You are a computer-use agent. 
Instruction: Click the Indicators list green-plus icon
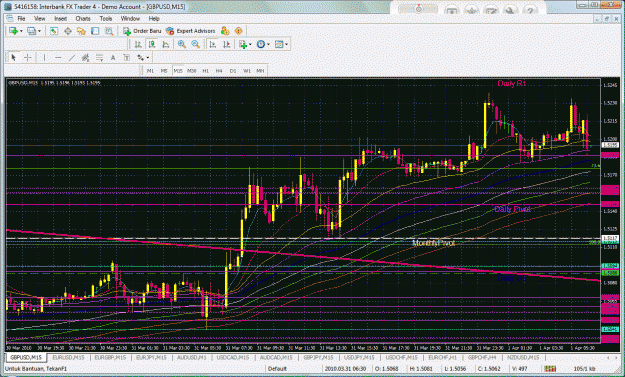[x=243, y=44]
